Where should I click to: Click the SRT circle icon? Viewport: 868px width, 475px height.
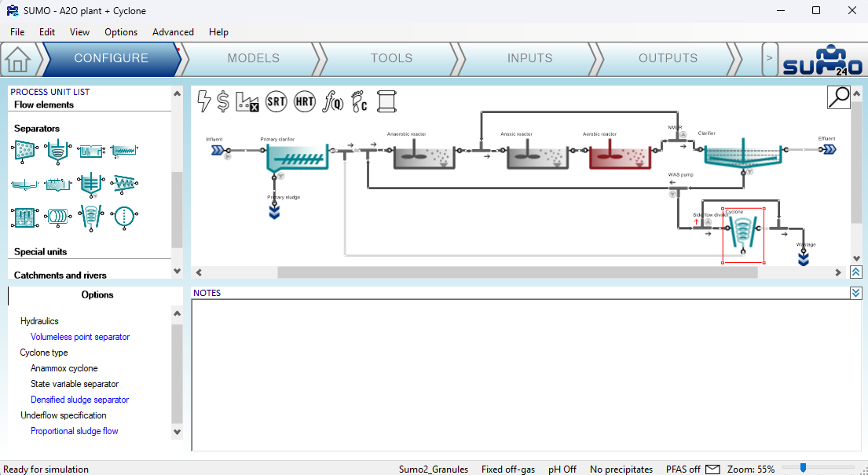(276, 100)
